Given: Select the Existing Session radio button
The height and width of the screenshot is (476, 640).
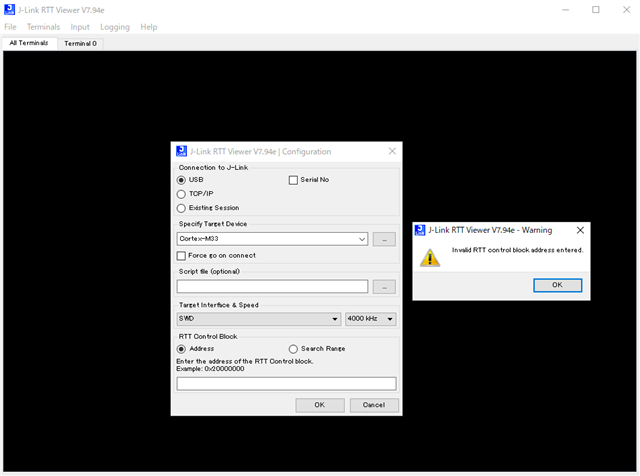Looking at the screenshot, I should point(181,208).
